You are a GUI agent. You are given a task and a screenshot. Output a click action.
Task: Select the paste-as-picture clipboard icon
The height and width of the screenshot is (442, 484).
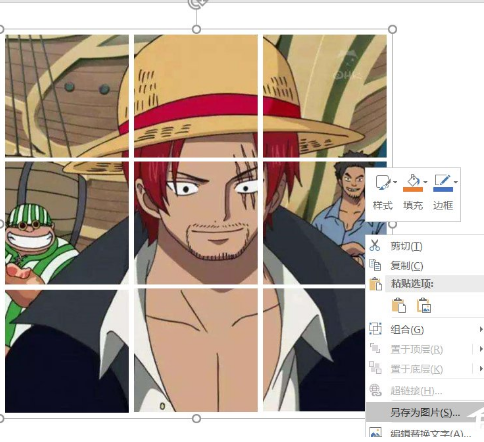click(424, 305)
